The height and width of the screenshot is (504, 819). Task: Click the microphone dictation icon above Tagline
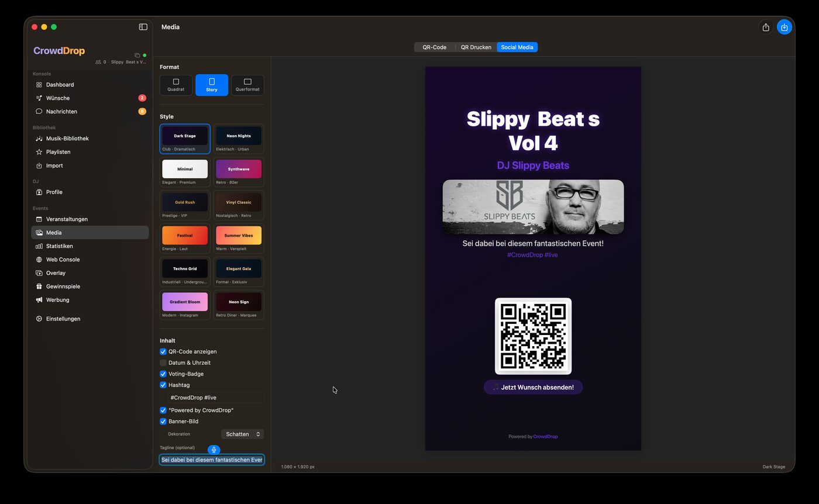tap(214, 450)
